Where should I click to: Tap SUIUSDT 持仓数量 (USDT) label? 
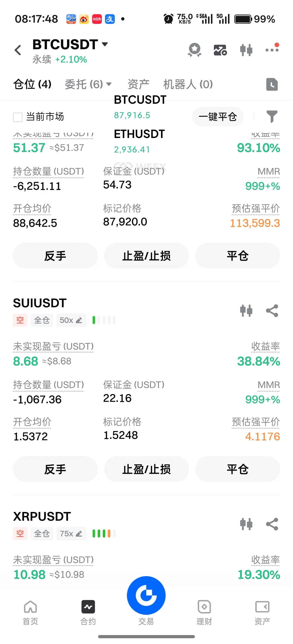tap(49, 385)
